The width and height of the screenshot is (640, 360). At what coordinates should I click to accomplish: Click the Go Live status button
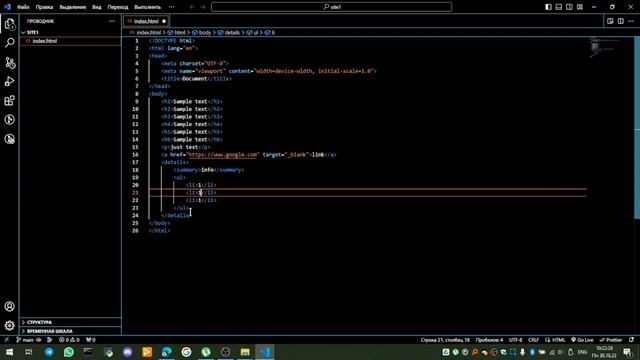pyautogui.click(x=582, y=340)
